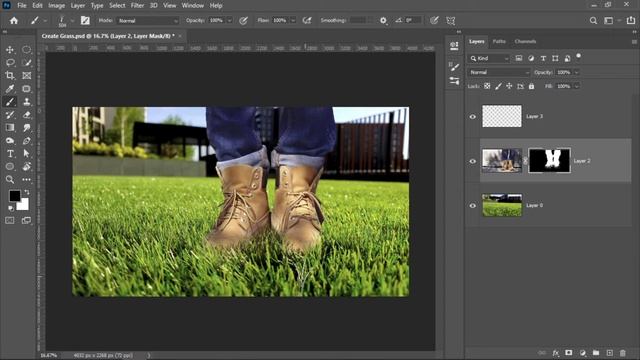Viewport: 640px width, 360px height.
Task: Select the Frame tool
Action: pyautogui.click(x=27, y=76)
